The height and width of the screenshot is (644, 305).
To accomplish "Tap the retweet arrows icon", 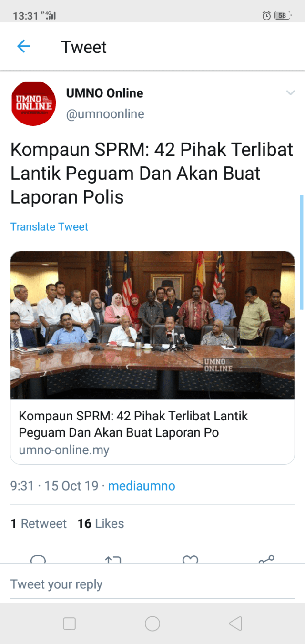I will pos(113,560).
